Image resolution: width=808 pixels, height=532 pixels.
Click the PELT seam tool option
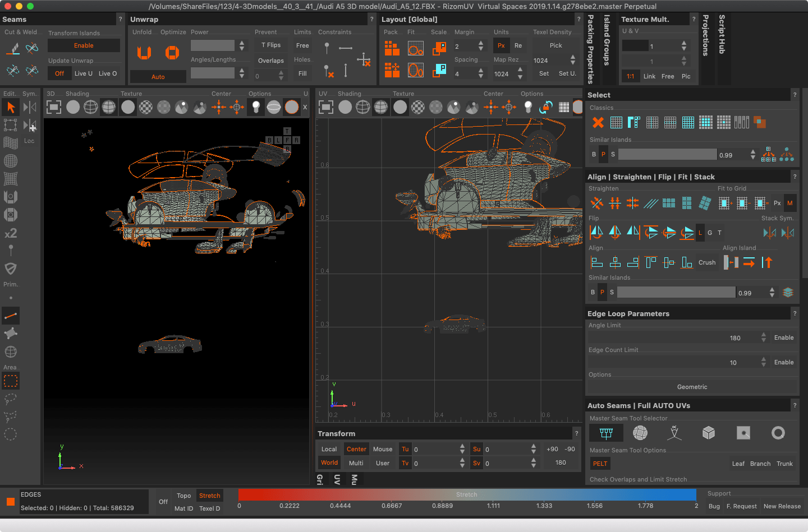(600, 464)
